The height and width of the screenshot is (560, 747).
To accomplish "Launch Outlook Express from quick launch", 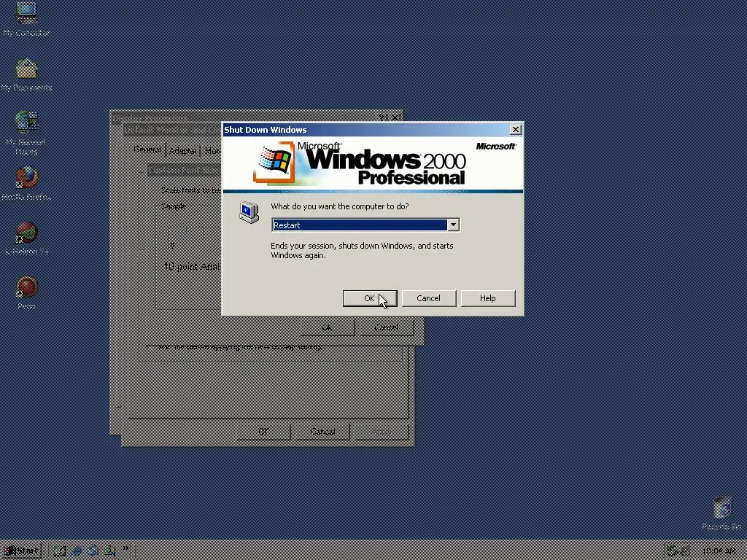I will click(93, 551).
